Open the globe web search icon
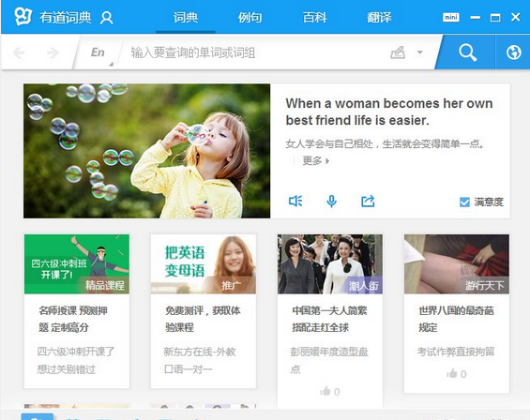 pyautogui.click(x=513, y=52)
